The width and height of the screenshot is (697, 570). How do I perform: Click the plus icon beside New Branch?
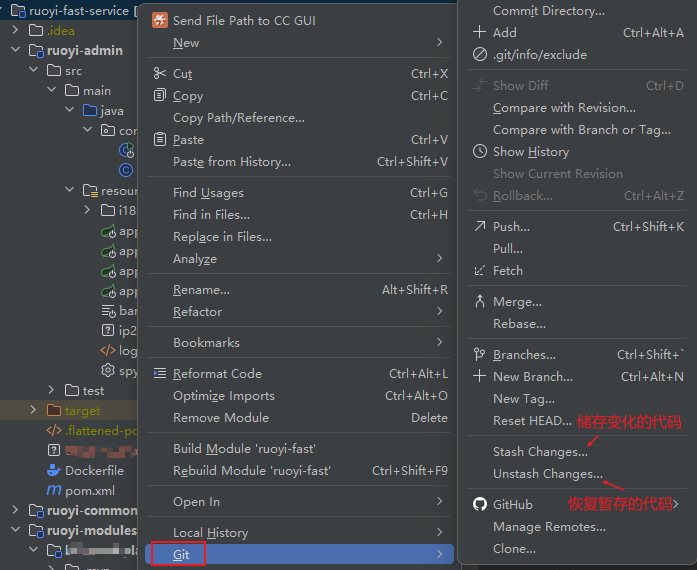tap(479, 376)
